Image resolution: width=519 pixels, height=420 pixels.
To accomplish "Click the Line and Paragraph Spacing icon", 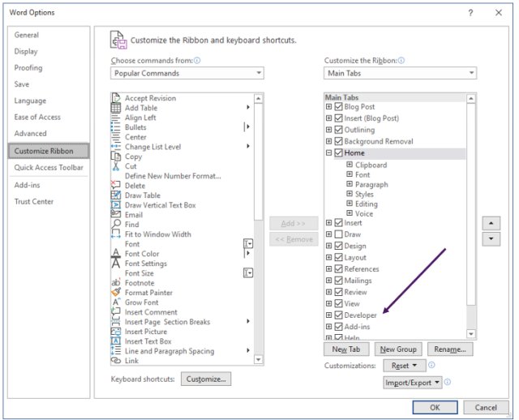I will click(116, 351).
